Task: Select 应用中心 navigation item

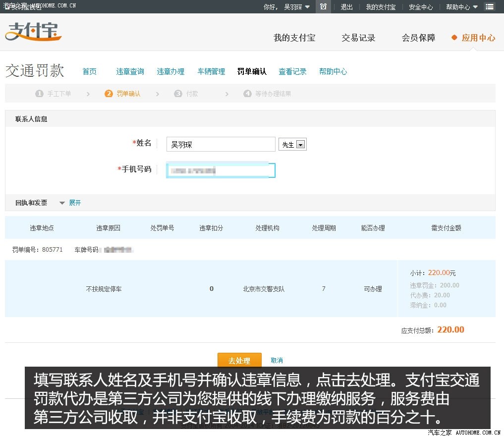Action: pyautogui.click(x=478, y=38)
